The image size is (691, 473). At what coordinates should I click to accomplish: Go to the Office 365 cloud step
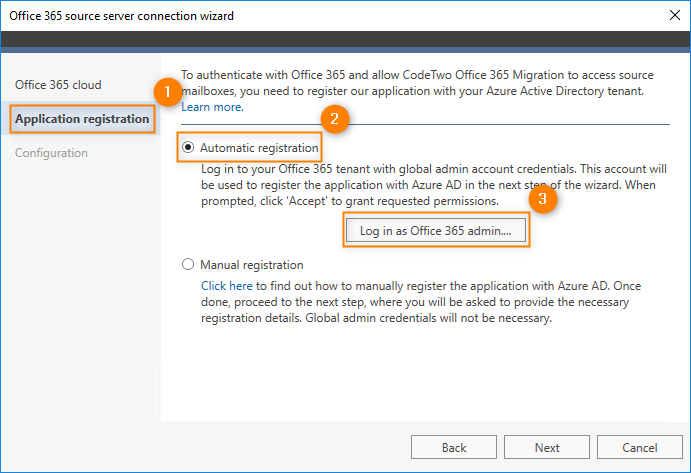tap(58, 85)
